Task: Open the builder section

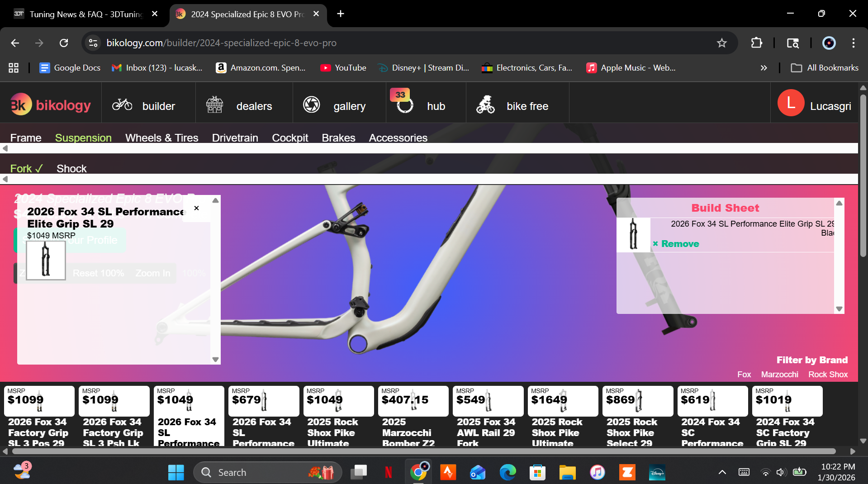Action: pyautogui.click(x=148, y=106)
